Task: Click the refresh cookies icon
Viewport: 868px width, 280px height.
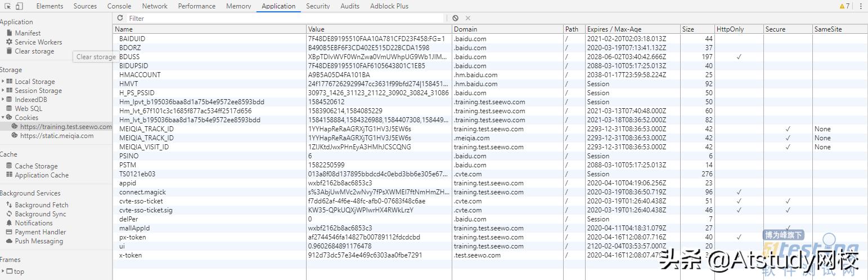Action: [x=120, y=18]
